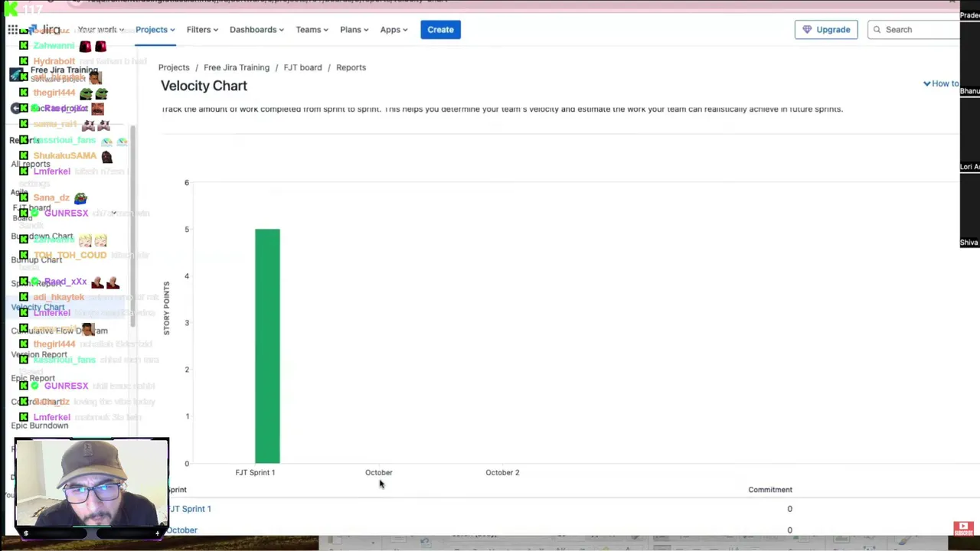Open Cumulative Flow Diagram in sidebar
The height and width of the screenshot is (551, 980).
coord(59,331)
